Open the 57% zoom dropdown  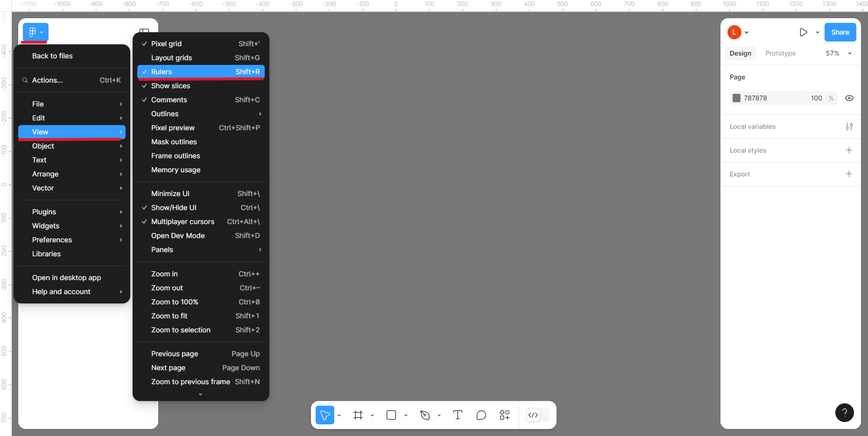click(x=839, y=53)
